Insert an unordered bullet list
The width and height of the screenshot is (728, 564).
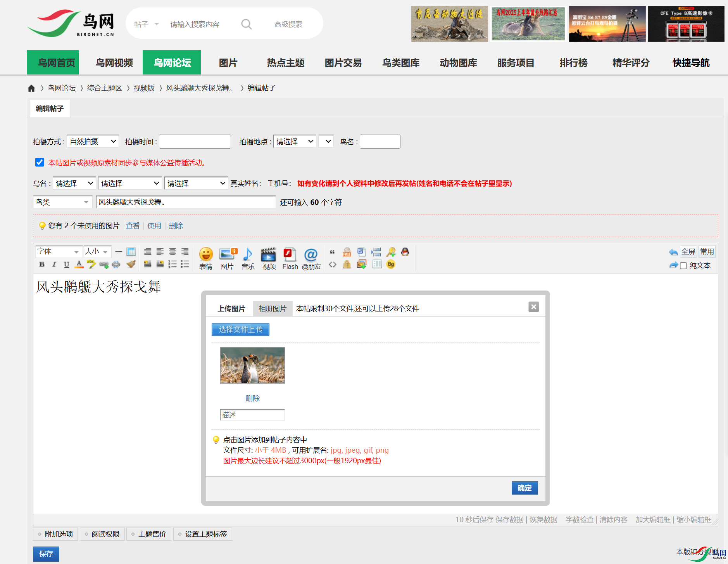(185, 265)
